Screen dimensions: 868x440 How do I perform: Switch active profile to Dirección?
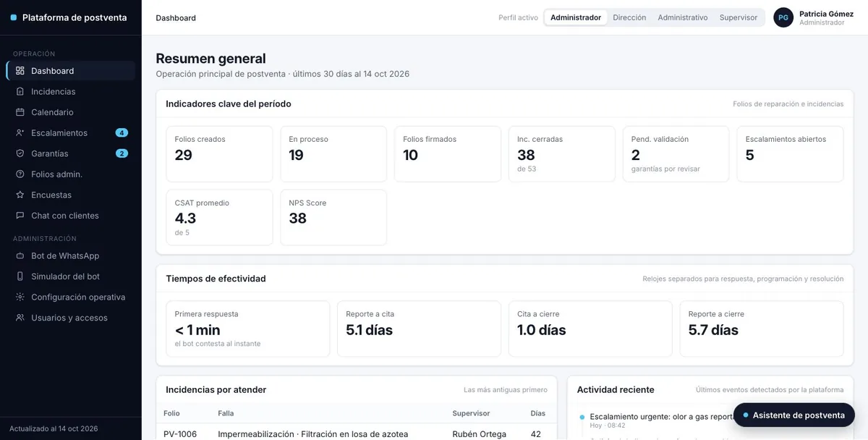[629, 17]
